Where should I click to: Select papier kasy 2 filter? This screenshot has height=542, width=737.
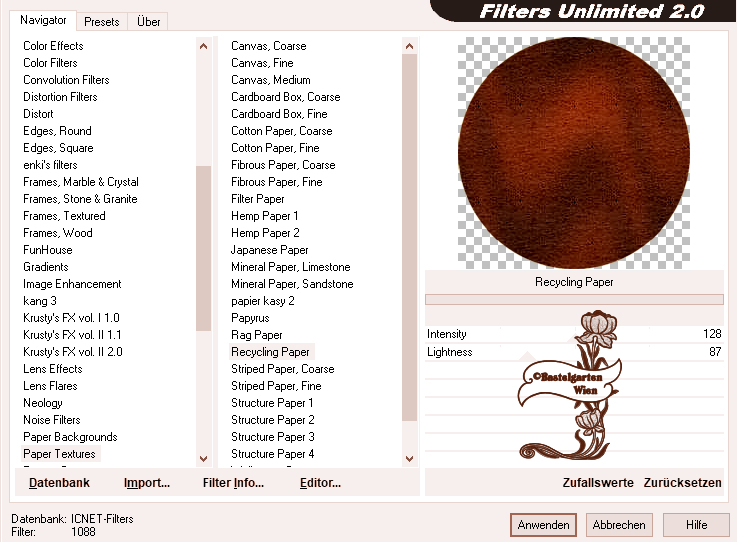click(x=263, y=301)
